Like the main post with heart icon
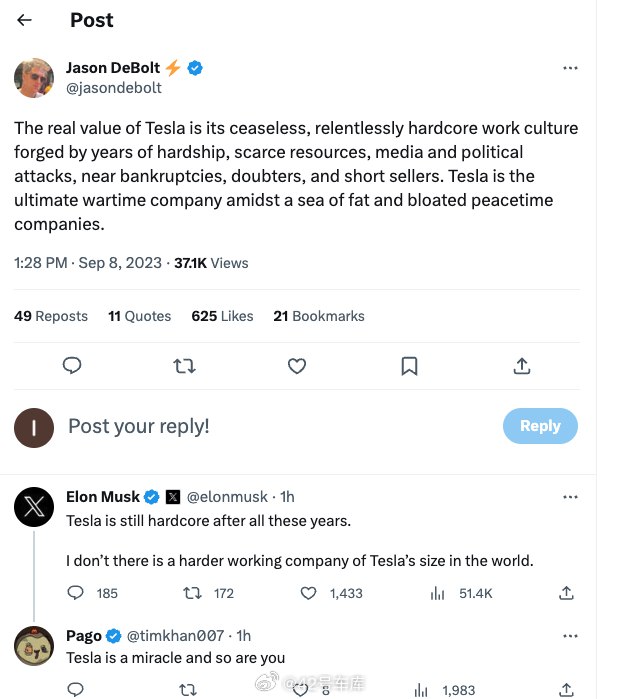The image size is (624, 699). click(297, 366)
